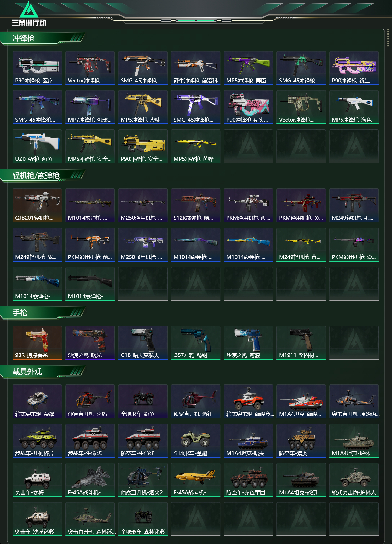Pick the 全地形车-童趣 vehicle skin
Viewport: 392px width, 544px height.
[195, 441]
